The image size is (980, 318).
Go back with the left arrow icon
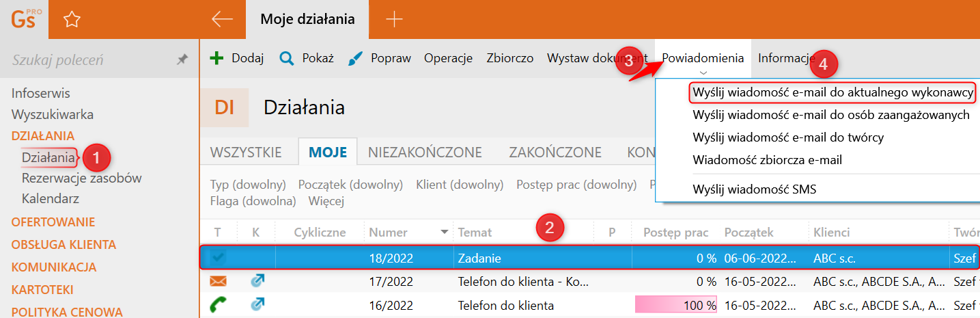click(222, 19)
